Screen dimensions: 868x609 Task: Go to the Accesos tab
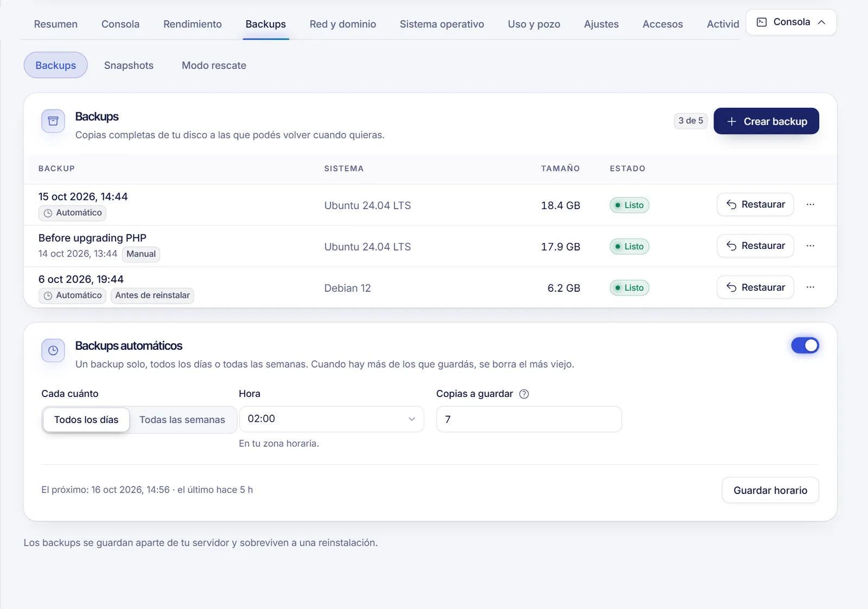coord(663,24)
